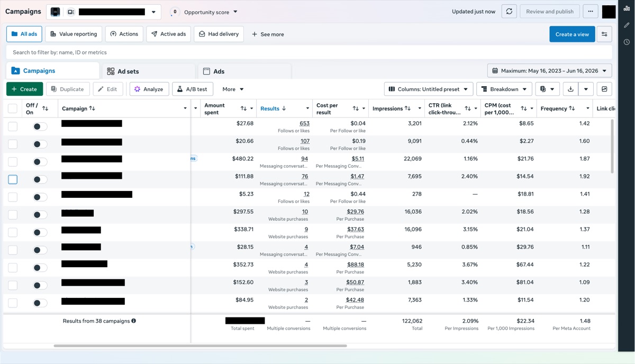Click See more views link
The image size is (635, 364).
click(x=268, y=34)
